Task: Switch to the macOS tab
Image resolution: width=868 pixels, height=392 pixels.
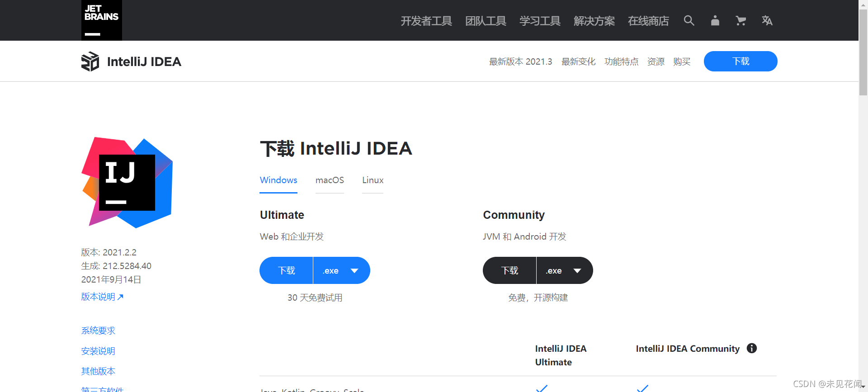Action: [x=330, y=180]
